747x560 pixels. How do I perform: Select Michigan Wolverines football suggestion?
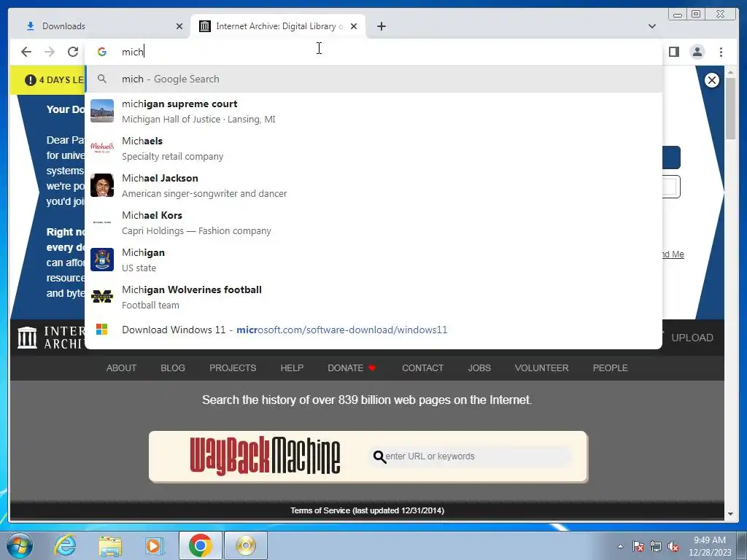point(373,297)
